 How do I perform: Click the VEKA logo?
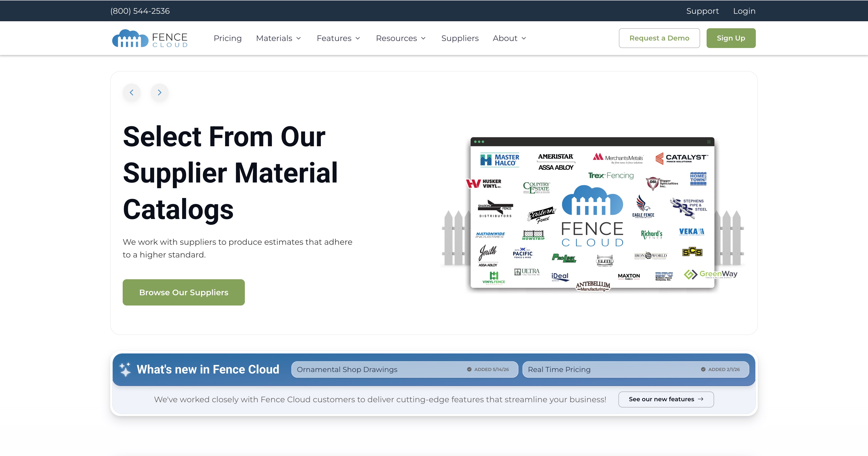tap(691, 232)
